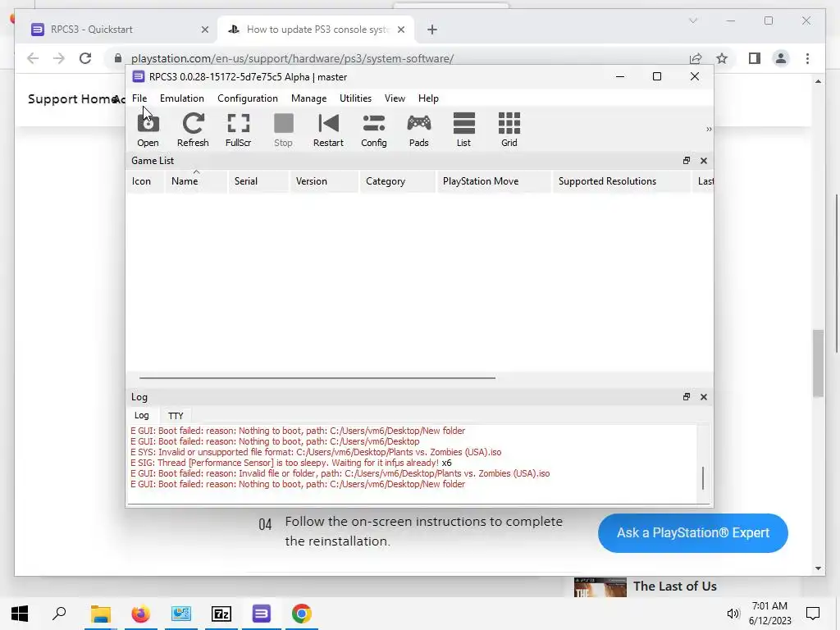Screen dimensions: 840x630
Task: Open File Explorer from taskbar
Action: pos(100,614)
